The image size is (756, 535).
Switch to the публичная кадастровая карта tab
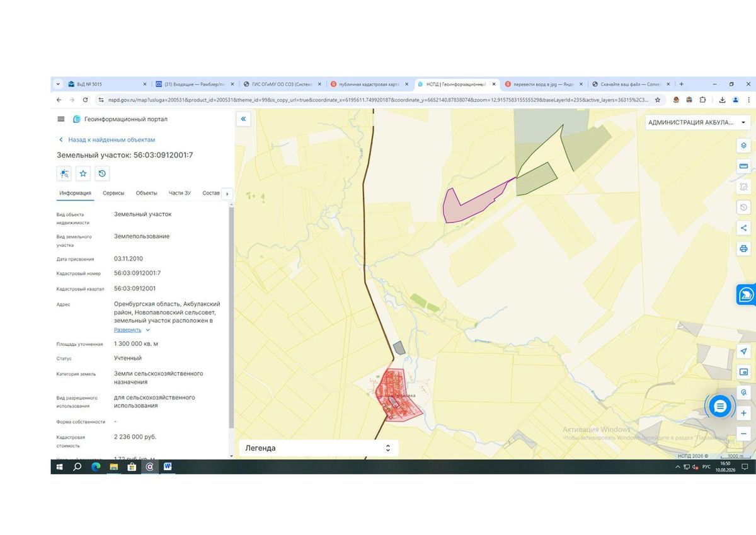tap(369, 84)
